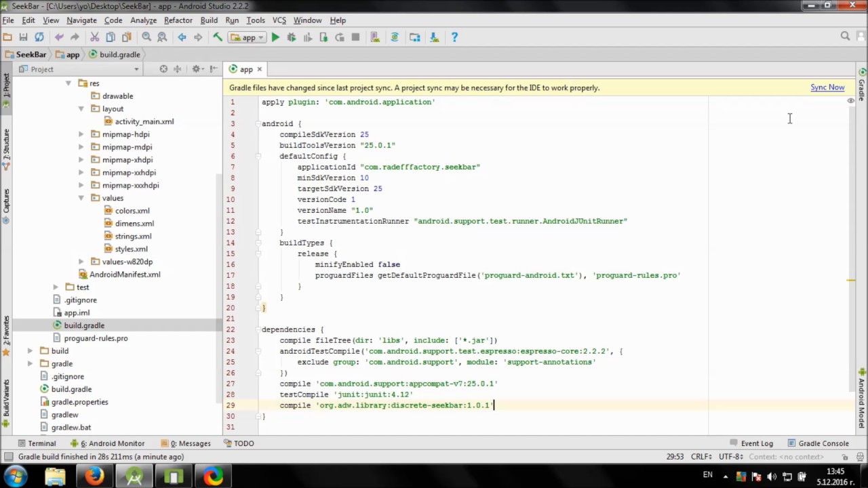Screen dimensions: 868x488
Task: Toggle the Gradle tool window on right edge
Action: [x=862, y=84]
